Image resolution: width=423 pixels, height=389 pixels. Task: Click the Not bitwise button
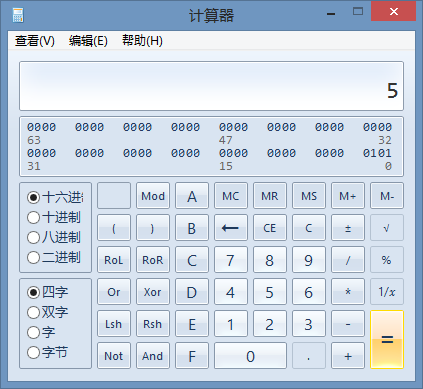pos(114,356)
